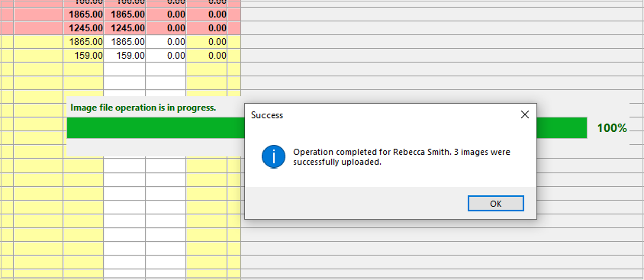Image resolution: width=644 pixels, height=280 pixels.
Task: Select the yellow-background non-bold 1865.00 cell
Action: [83, 41]
